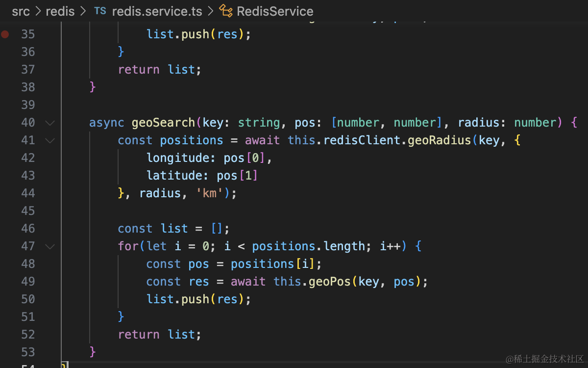Select line number 44 in the gutter
The image size is (588, 368).
(28, 193)
